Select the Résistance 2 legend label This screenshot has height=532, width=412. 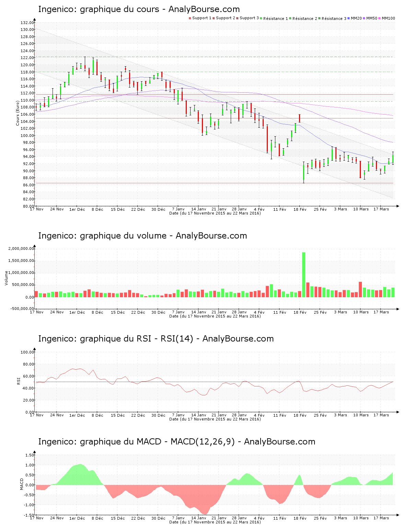pyautogui.click(x=305, y=18)
